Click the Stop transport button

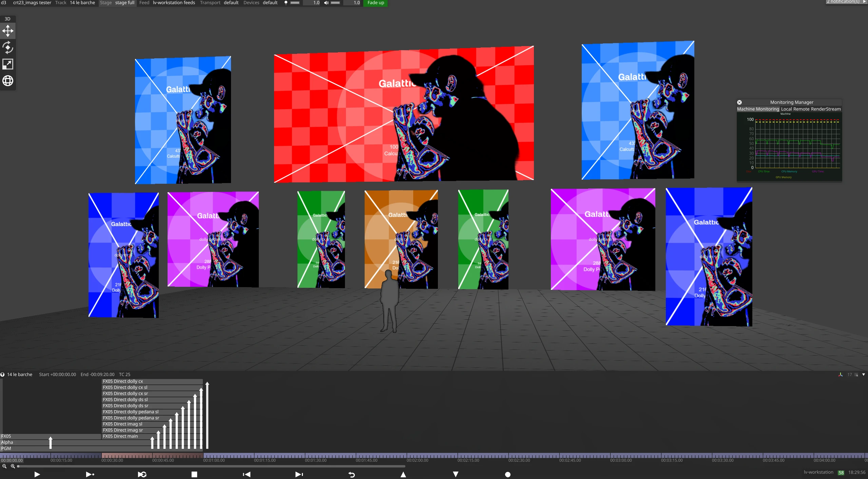coord(194,474)
